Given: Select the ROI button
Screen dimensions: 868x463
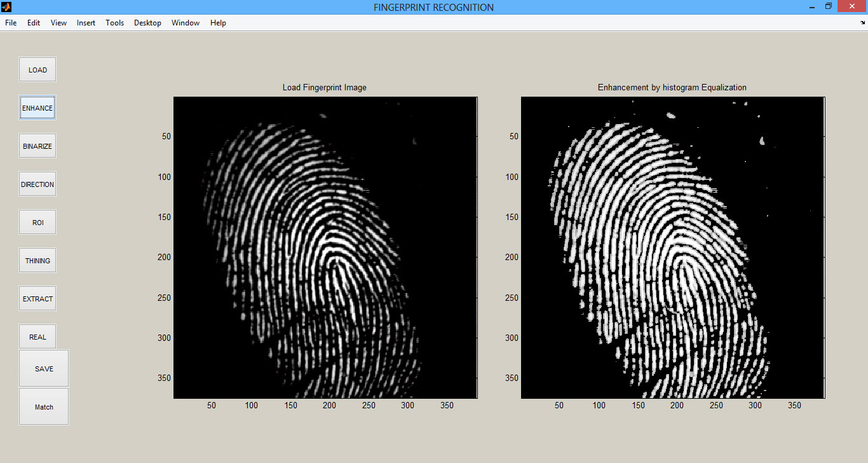Looking at the screenshot, I should point(37,223).
